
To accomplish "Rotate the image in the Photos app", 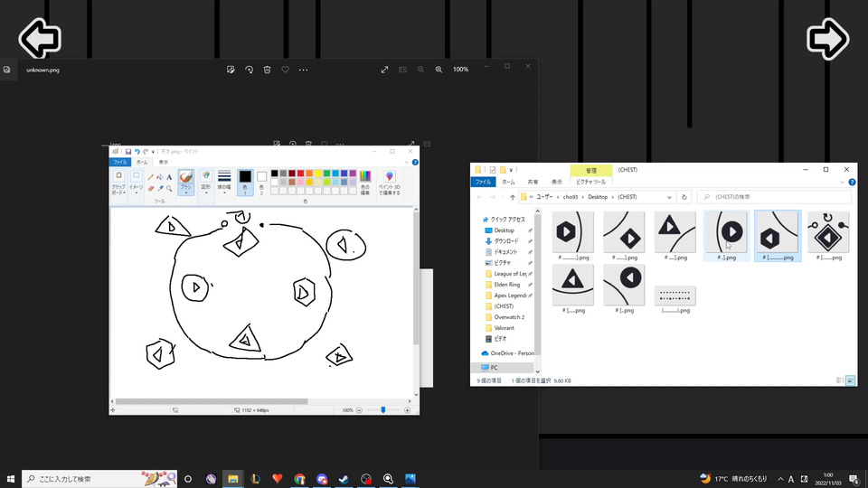I will 250,70.
